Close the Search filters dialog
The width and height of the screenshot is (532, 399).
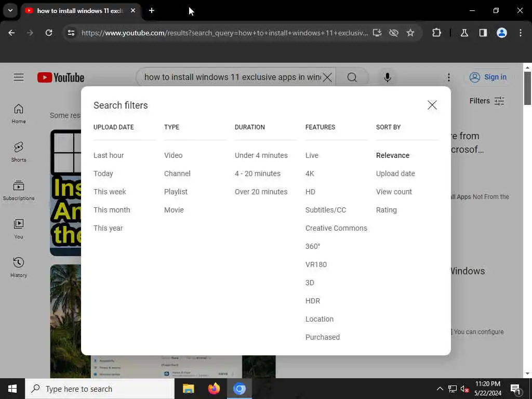[x=432, y=105]
